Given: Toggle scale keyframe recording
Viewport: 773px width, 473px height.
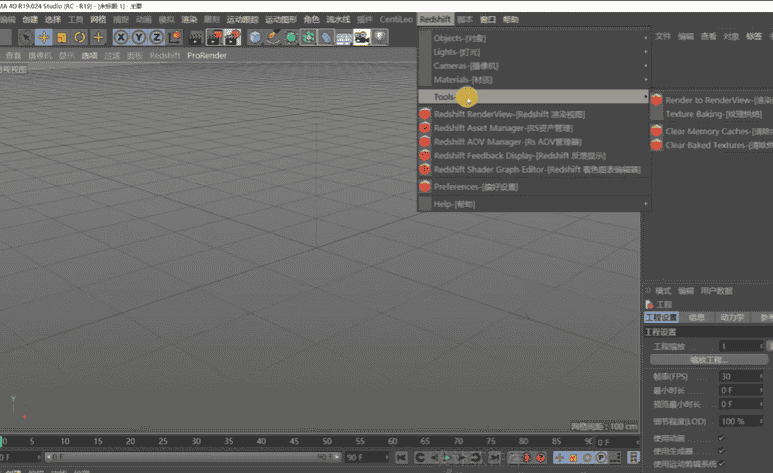Looking at the screenshot, I should (x=573, y=458).
